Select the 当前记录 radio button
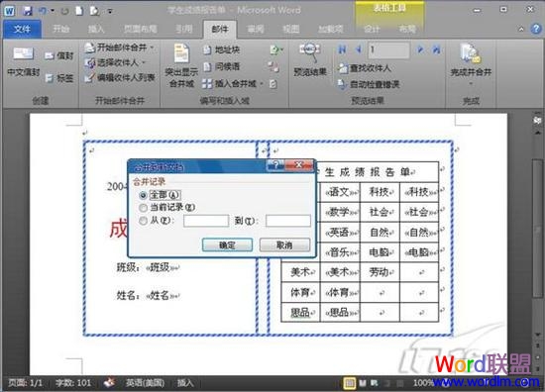The width and height of the screenshot is (545, 392). pos(143,208)
